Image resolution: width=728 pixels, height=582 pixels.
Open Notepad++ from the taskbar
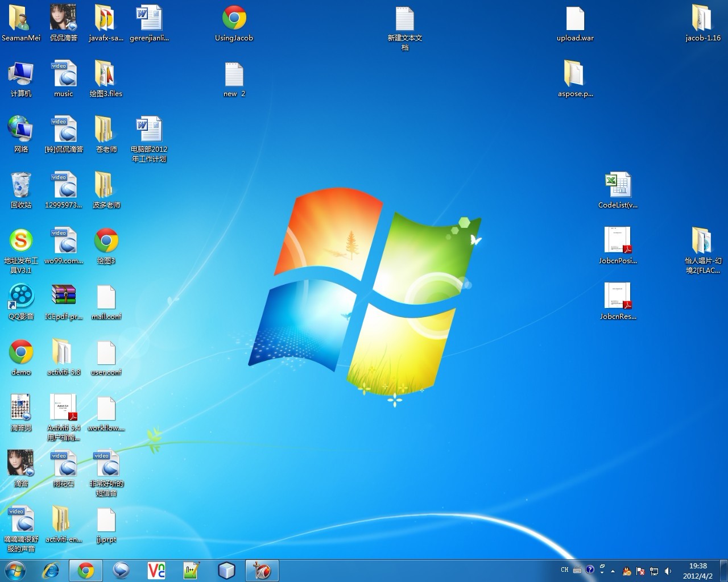coord(191,571)
